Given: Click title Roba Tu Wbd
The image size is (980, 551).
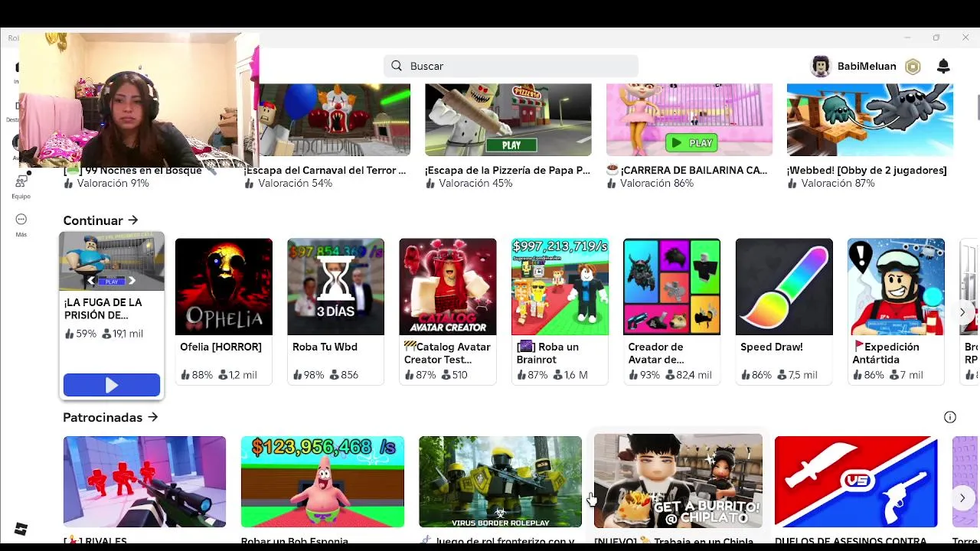Looking at the screenshot, I should [325, 347].
